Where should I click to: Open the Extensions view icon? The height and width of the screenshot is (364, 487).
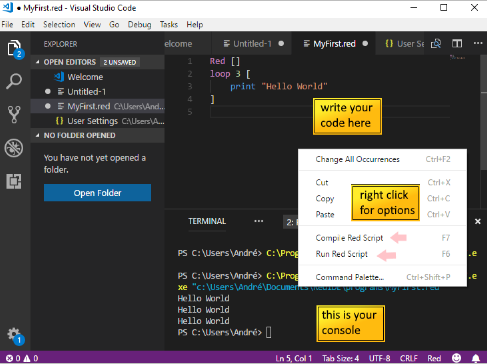(x=14, y=181)
